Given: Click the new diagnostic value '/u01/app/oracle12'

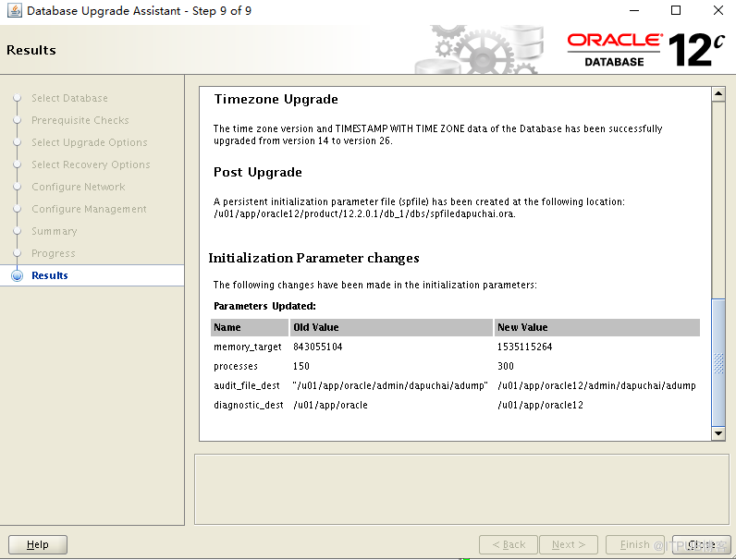Looking at the screenshot, I should (x=540, y=405).
